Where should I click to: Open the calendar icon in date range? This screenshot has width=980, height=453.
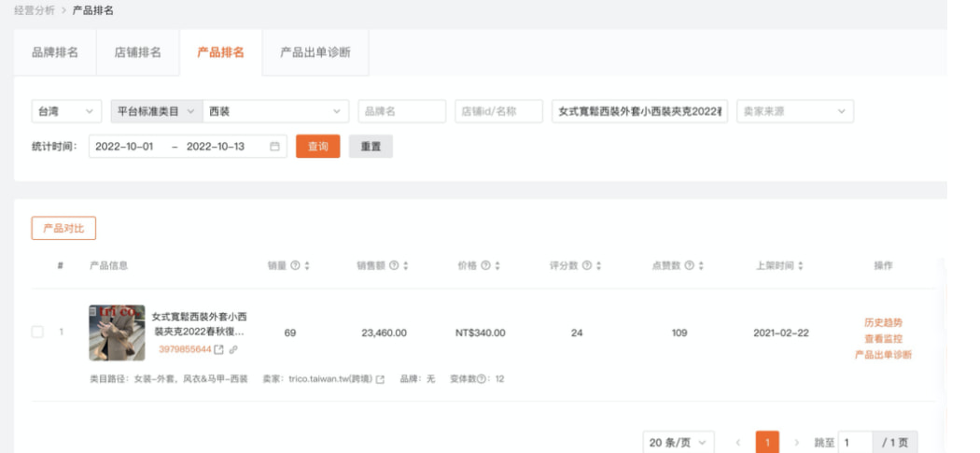274,147
